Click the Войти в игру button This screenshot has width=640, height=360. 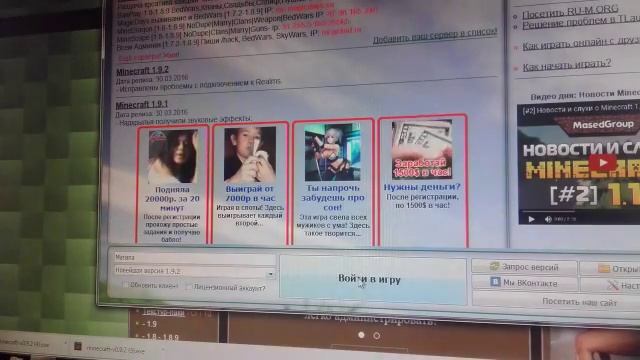(373, 280)
